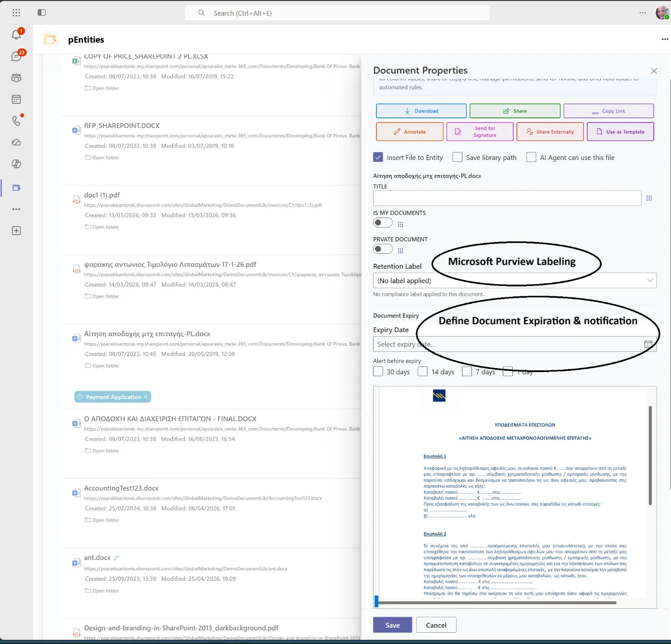This screenshot has height=644, width=671.
Task: Select the AccountingTest123.docx file name
Action: [x=122, y=488]
